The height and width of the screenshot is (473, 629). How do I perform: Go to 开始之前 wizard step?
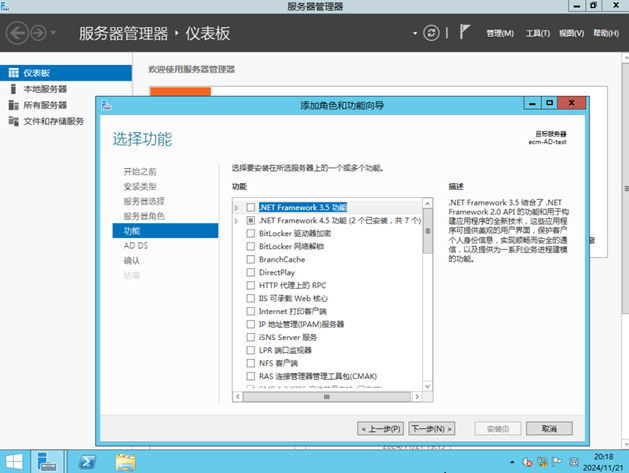point(140,172)
